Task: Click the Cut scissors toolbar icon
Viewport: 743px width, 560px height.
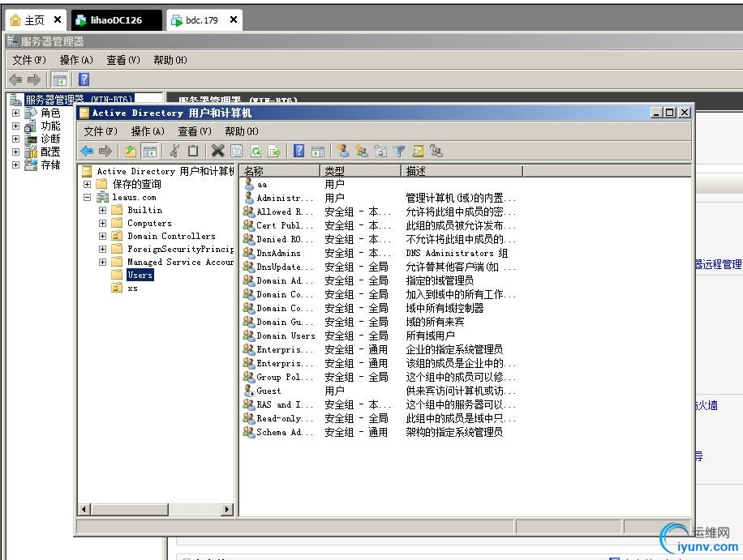Action: pyautogui.click(x=174, y=151)
